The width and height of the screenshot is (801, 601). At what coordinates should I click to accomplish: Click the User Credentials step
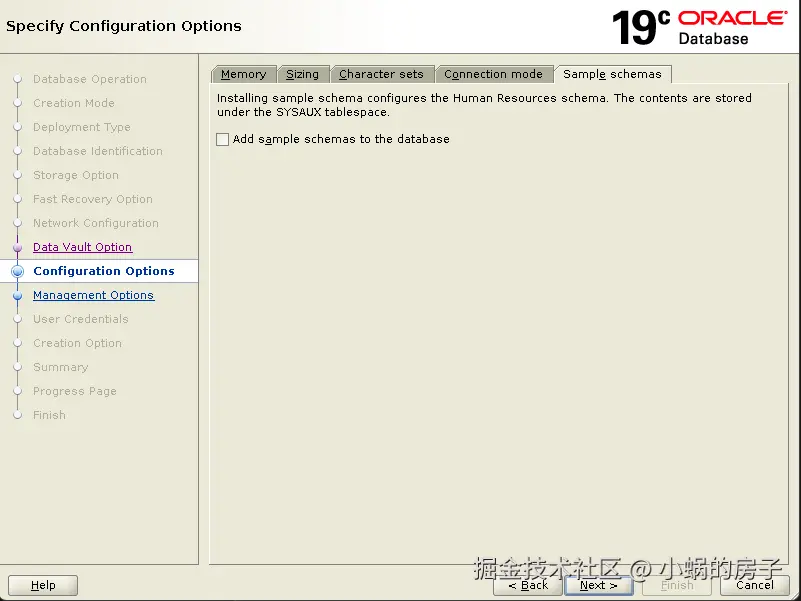(81, 319)
